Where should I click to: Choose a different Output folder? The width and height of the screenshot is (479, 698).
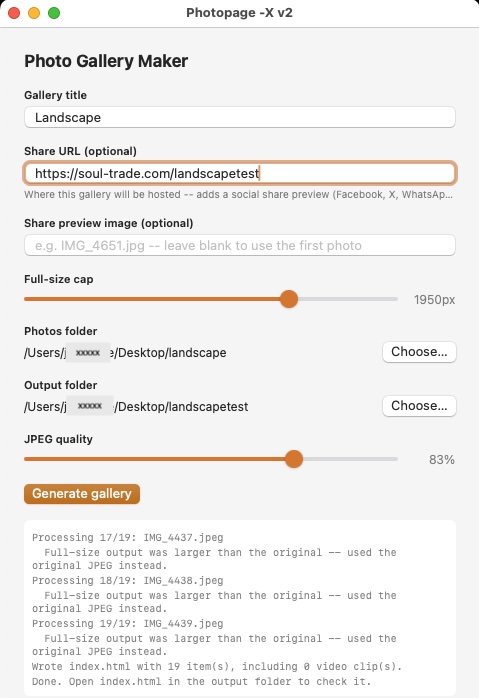pos(419,406)
